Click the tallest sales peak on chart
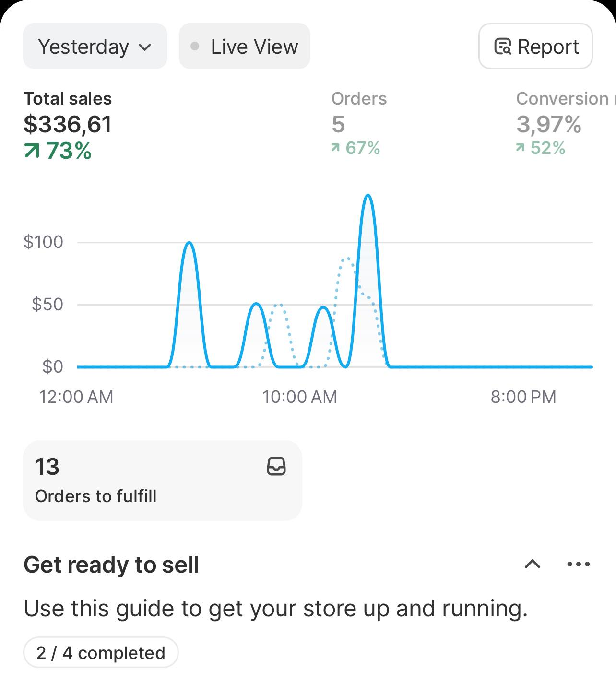Image resolution: width=616 pixels, height=683 pixels. (368, 197)
